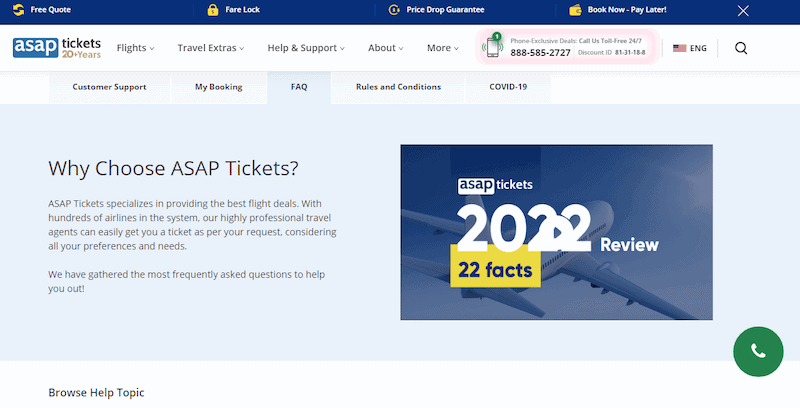
Task: Click Book Now - Pay Later text
Action: 627,10
